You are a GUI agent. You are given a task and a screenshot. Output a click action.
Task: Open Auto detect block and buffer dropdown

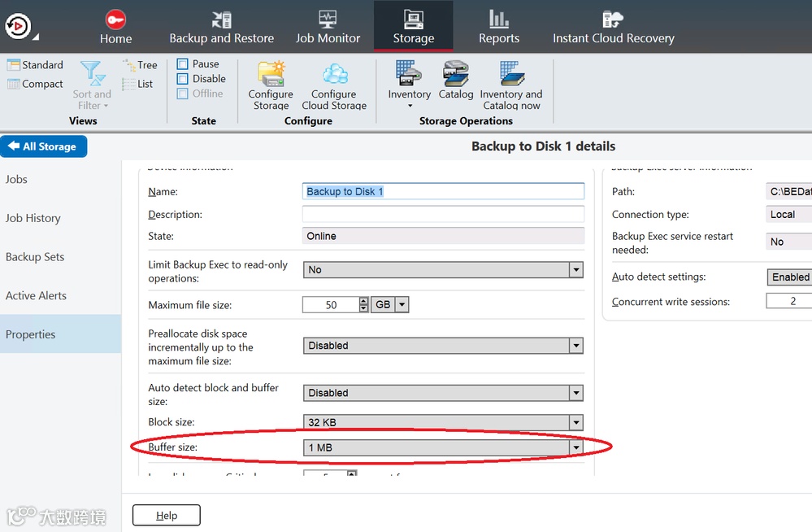[443, 393]
